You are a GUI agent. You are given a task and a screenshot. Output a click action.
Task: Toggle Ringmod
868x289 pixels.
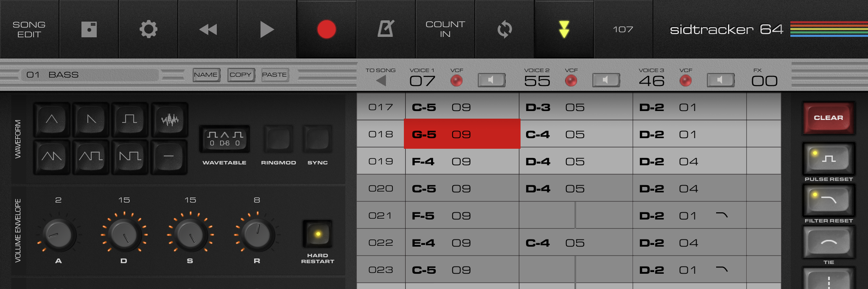pos(278,139)
